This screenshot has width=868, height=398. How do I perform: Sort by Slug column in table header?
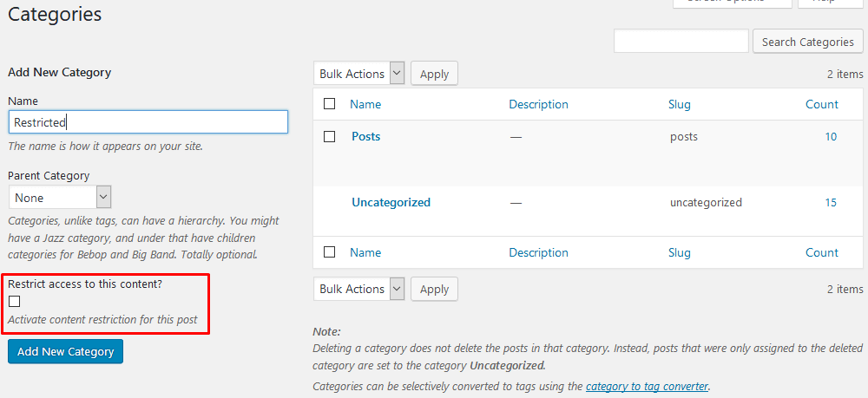coord(680,104)
